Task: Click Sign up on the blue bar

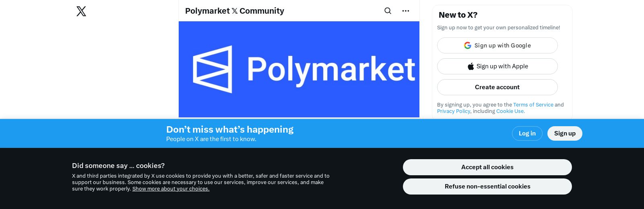Action: (x=564, y=133)
